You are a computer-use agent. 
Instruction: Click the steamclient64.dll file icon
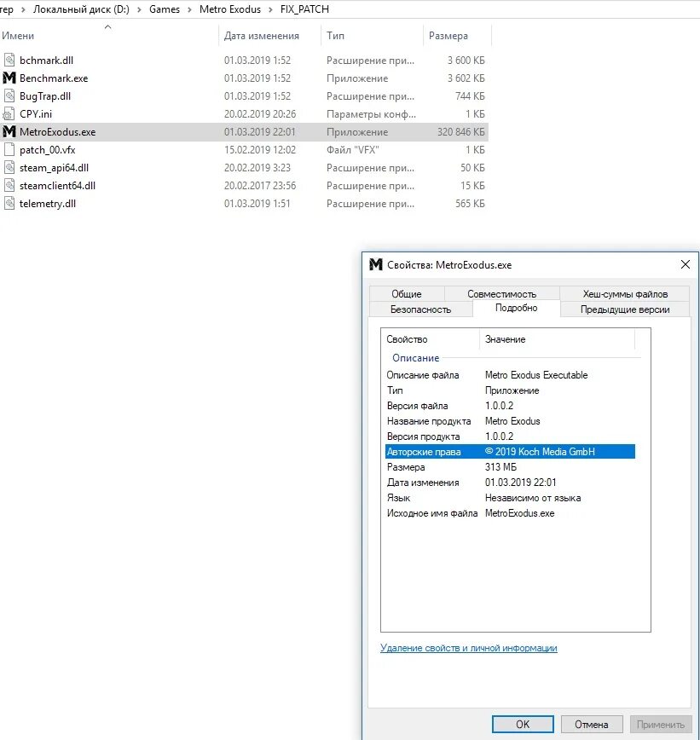9,186
